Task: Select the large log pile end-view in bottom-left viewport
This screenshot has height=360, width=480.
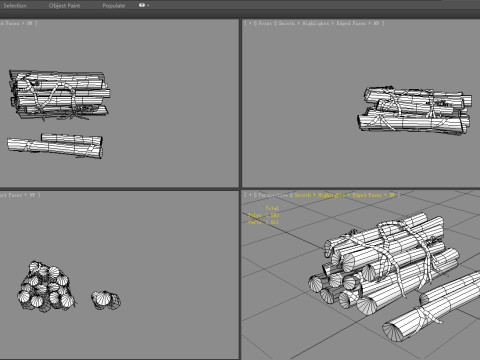Action: pyautogui.click(x=46, y=287)
